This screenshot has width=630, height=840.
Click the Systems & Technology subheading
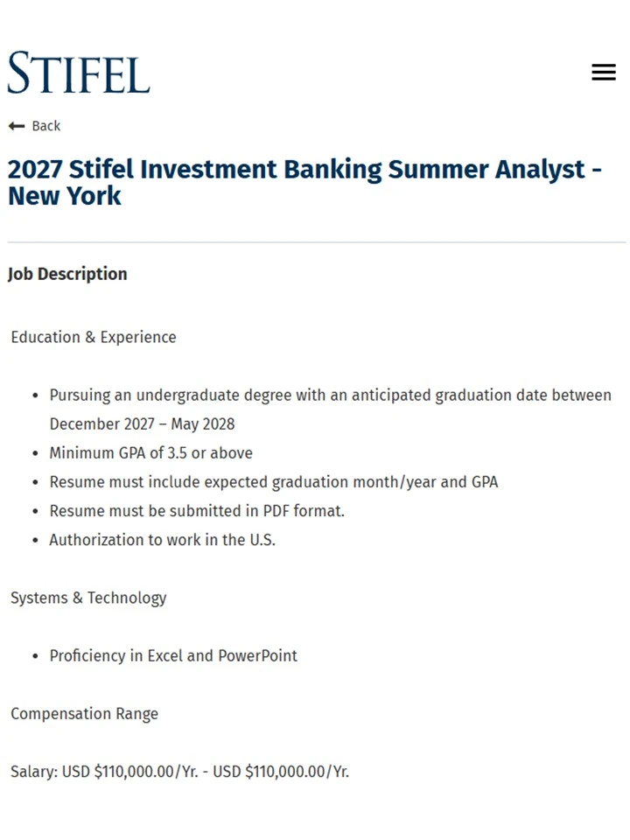(x=88, y=598)
